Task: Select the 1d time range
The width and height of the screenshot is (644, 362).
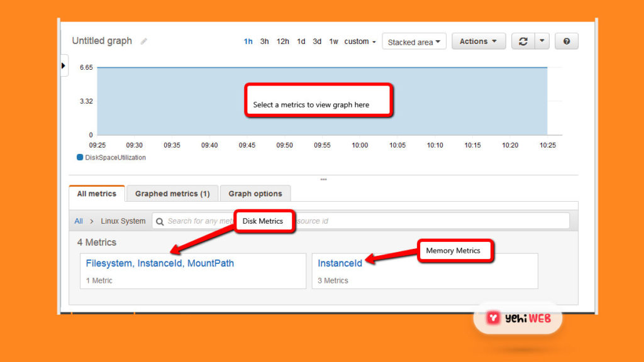Action: tap(301, 41)
